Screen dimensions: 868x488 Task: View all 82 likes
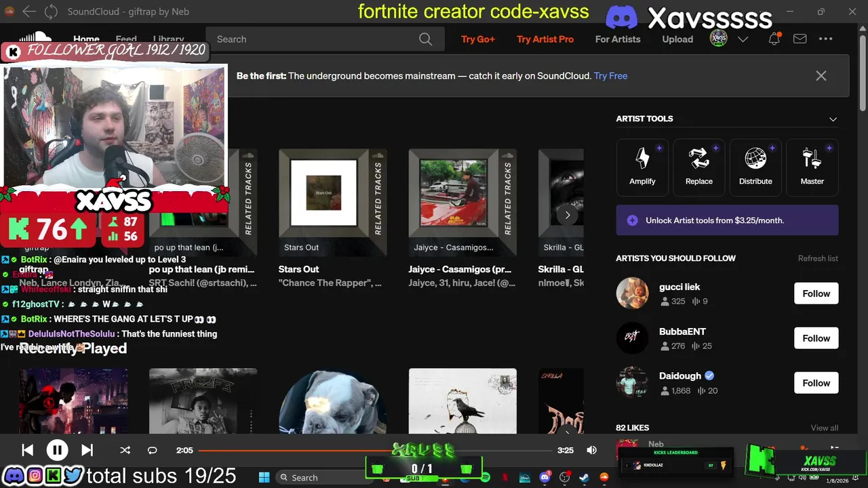point(824,428)
